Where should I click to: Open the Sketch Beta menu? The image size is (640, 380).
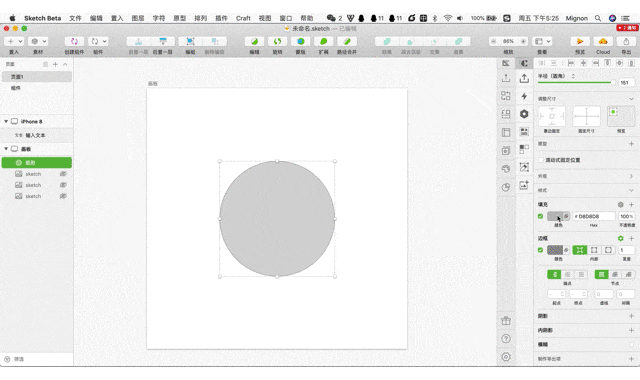42,18
